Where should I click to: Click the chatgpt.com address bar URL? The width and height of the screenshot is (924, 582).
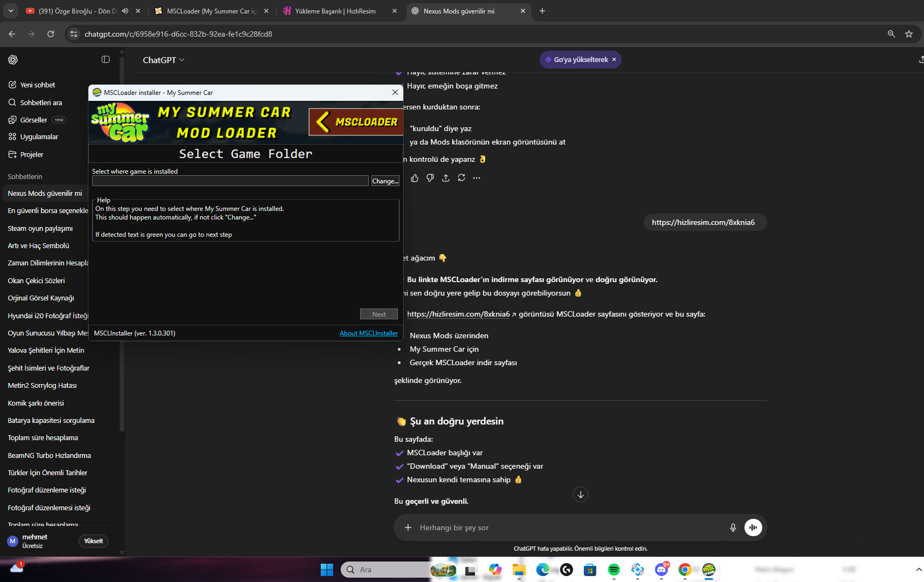(178, 34)
